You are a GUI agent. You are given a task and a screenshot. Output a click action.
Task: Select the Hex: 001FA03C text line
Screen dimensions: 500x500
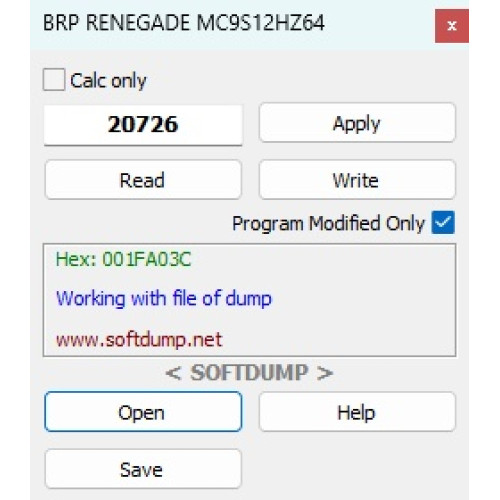coord(123,259)
